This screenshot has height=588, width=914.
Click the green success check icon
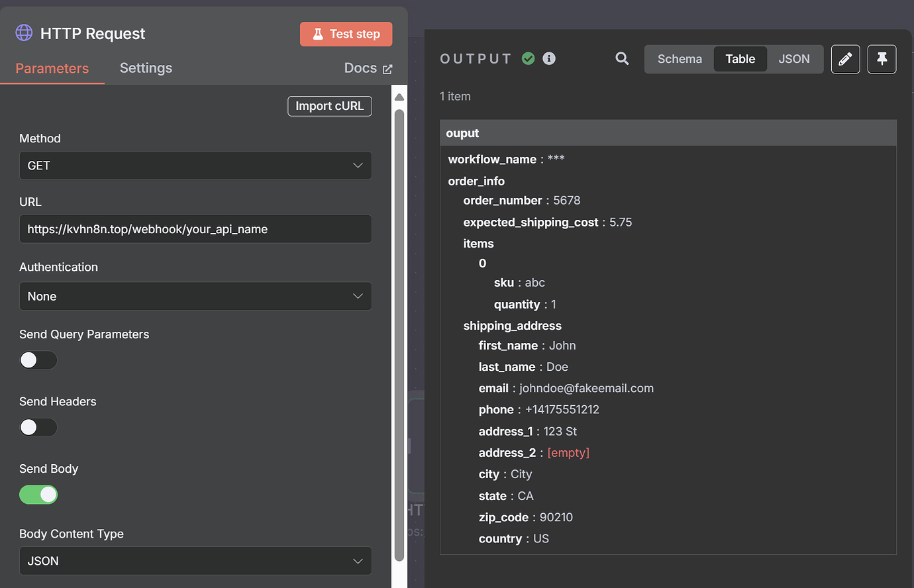point(528,58)
